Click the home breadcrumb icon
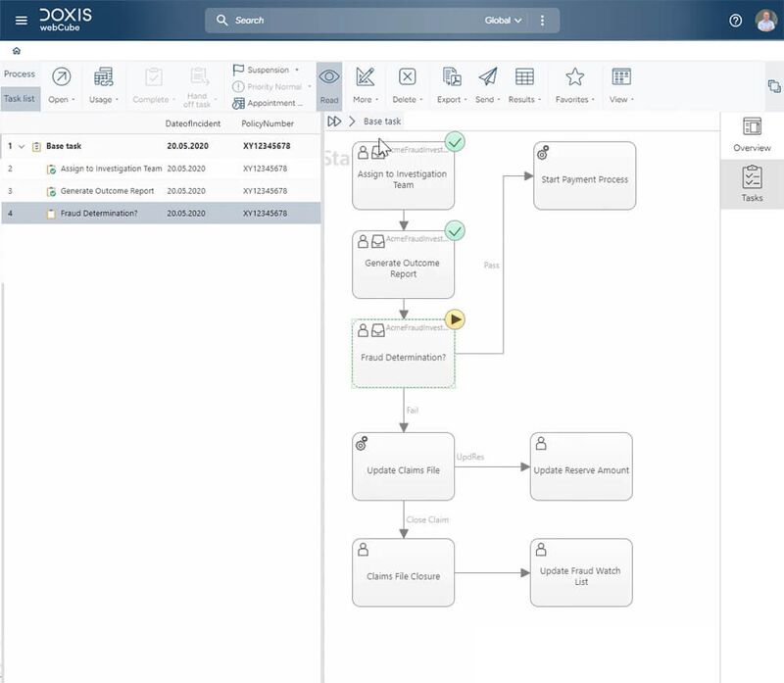 click(17, 50)
